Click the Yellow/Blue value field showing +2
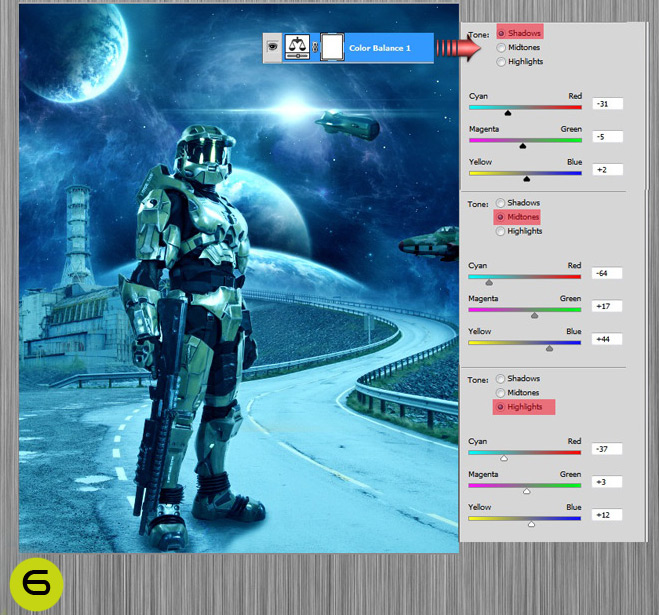The image size is (659, 615). [608, 169]
